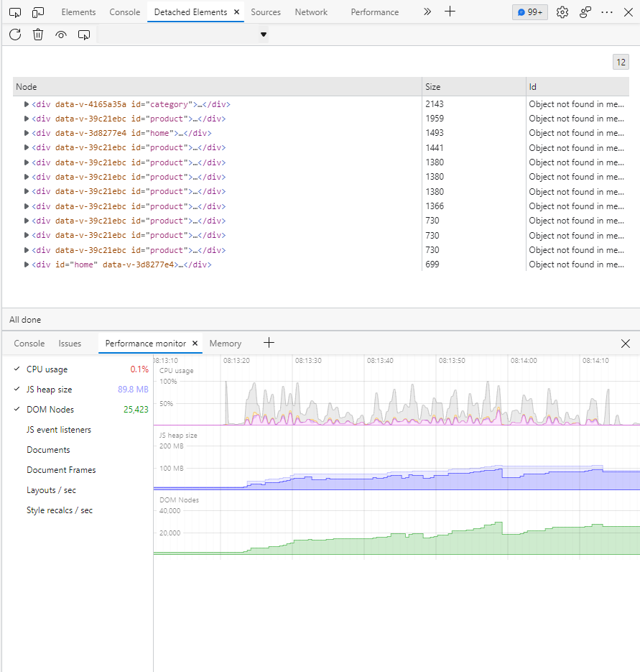Expand the first product div node
The height and width of the screenshot is (672, 640).
coord(26,118)
